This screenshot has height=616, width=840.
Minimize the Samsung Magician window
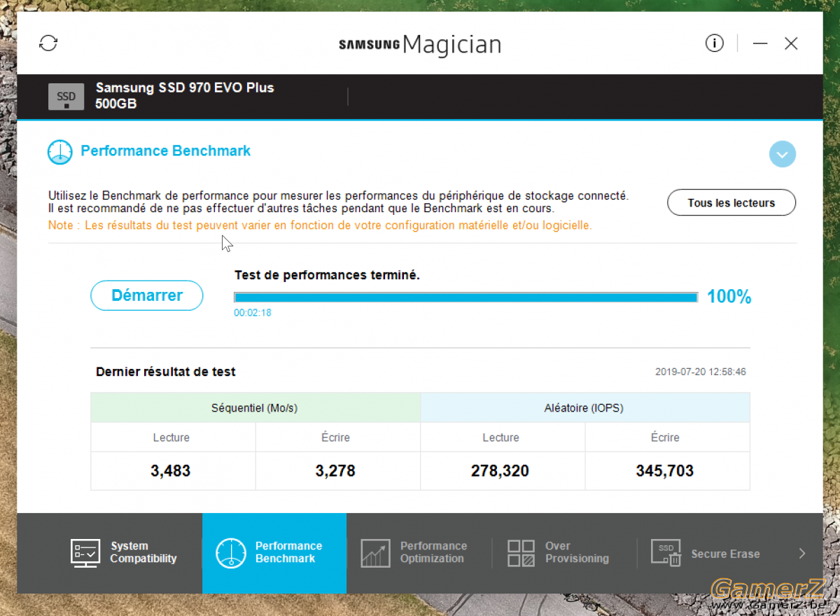760,43
